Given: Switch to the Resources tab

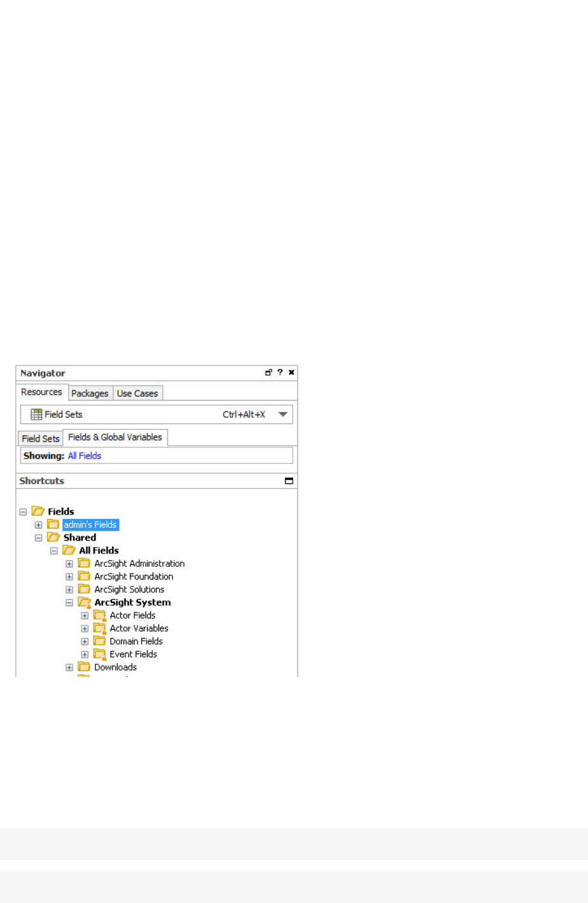Looking at the screenshot, I should [42, 392].
